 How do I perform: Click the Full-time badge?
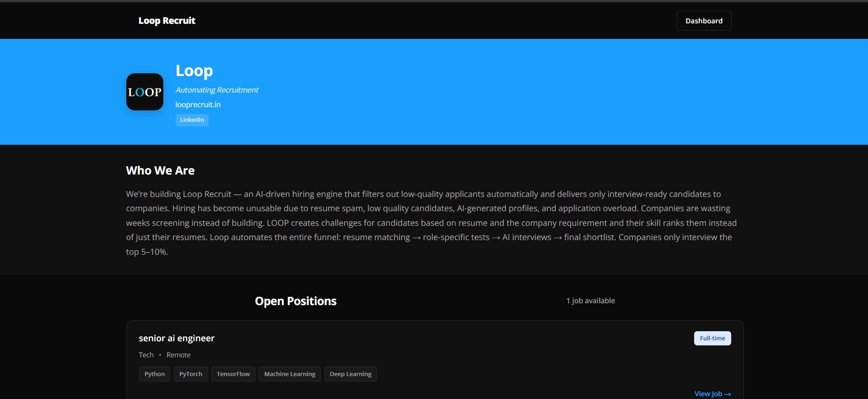click(712, 338)
